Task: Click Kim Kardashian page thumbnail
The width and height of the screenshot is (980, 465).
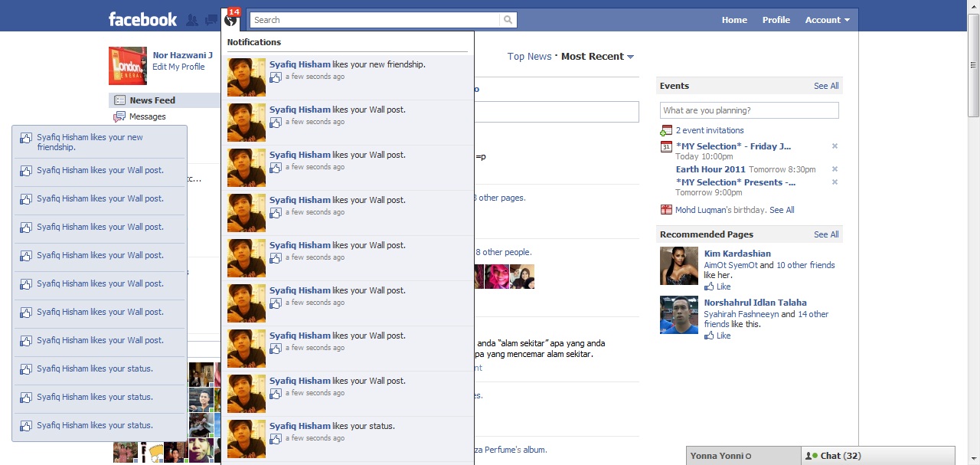Action: click(679, 266)
